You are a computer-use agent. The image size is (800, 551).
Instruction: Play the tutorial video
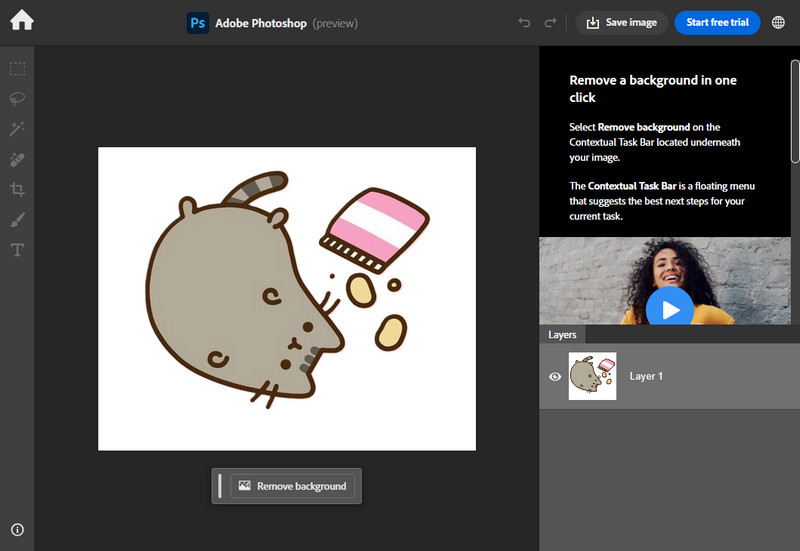[669, 309]
